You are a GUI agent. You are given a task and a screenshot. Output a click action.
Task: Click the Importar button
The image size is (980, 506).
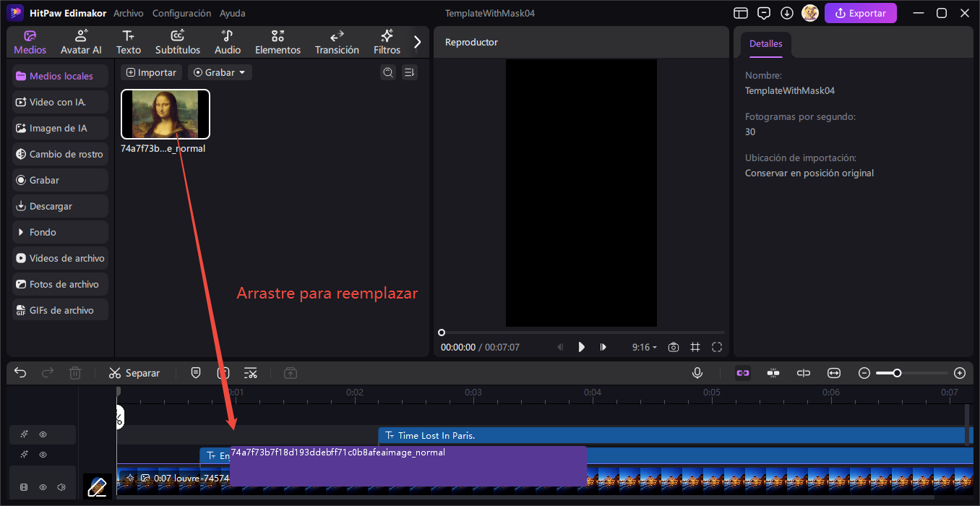(x=151, y=72)
